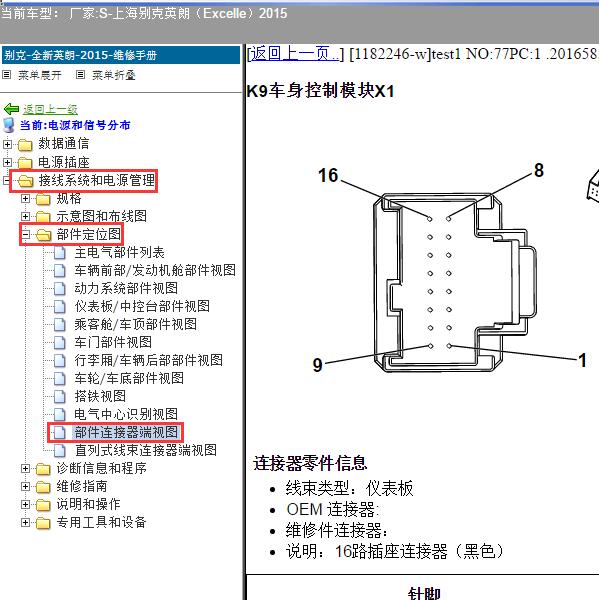Screen dimensions: 599x600
Task: Collapse the 部件定位图 subfolder node
Action: click(x=25, y=234)
